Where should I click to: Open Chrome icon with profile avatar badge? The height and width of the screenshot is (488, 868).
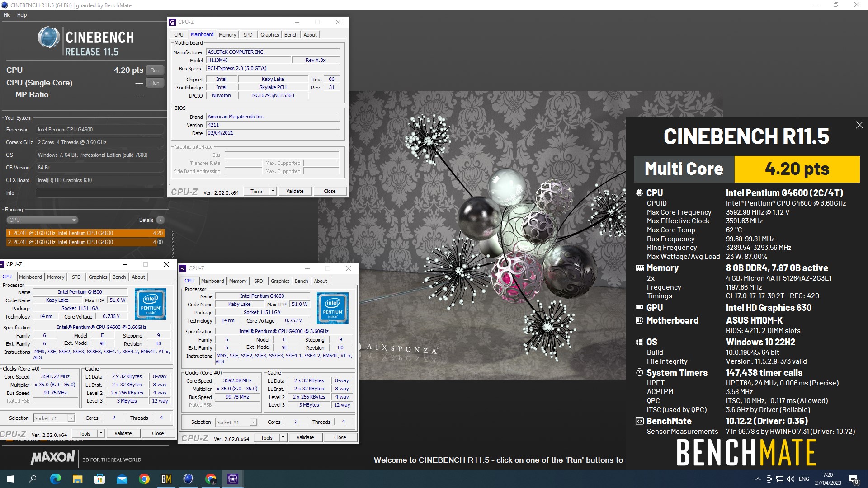210,479
